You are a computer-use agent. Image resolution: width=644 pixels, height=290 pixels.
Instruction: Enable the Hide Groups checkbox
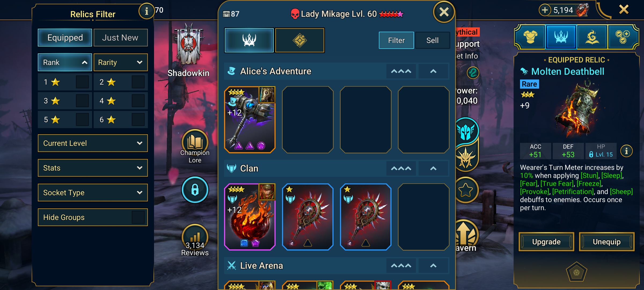tap(138, 217)
